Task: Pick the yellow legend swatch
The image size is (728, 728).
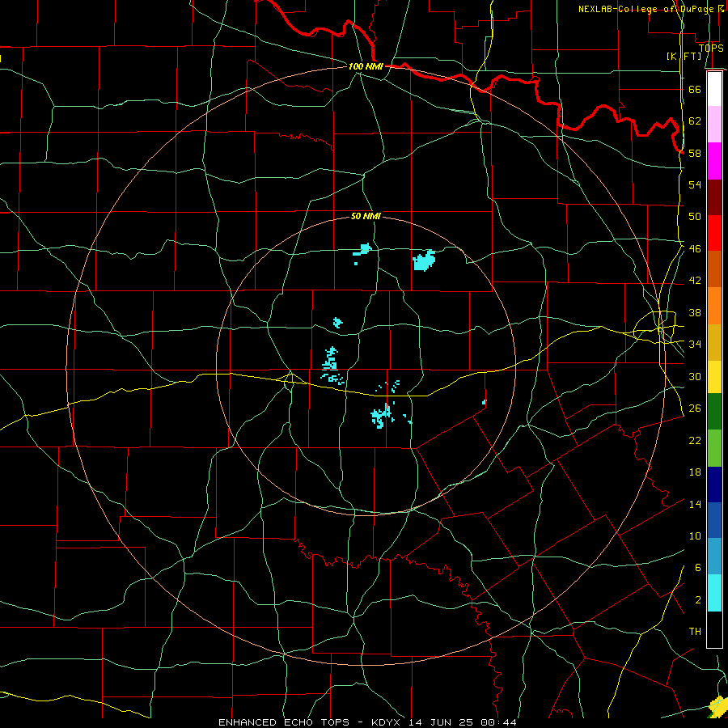Action: point(714,377)
